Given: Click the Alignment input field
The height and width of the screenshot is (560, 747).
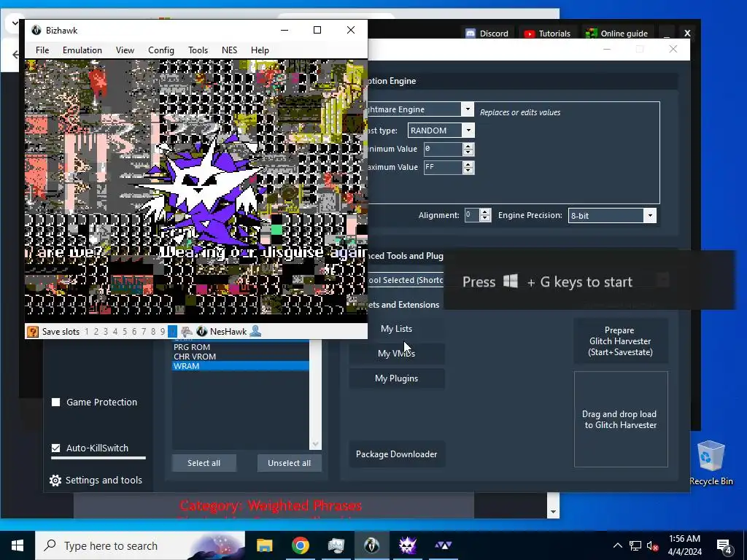Looking at the screenshot, I should pos(472,215).
